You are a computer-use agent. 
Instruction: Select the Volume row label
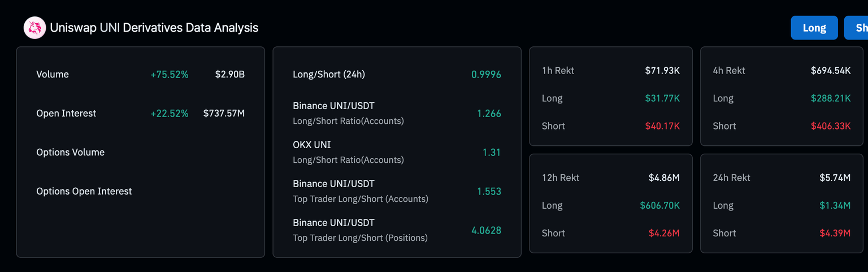tap(53, 75)
